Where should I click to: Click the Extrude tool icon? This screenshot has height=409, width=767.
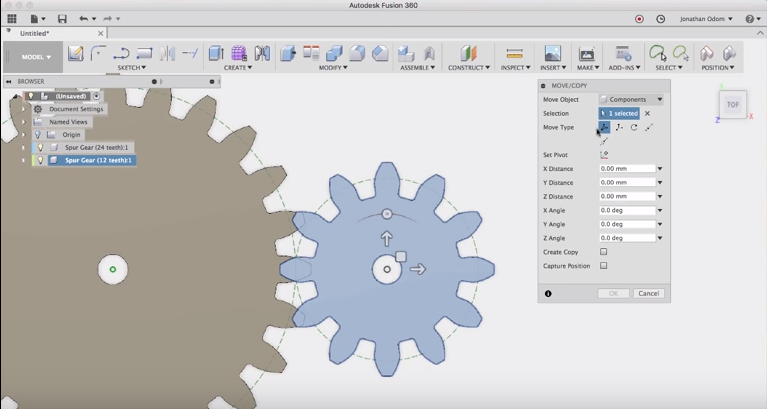216,53
